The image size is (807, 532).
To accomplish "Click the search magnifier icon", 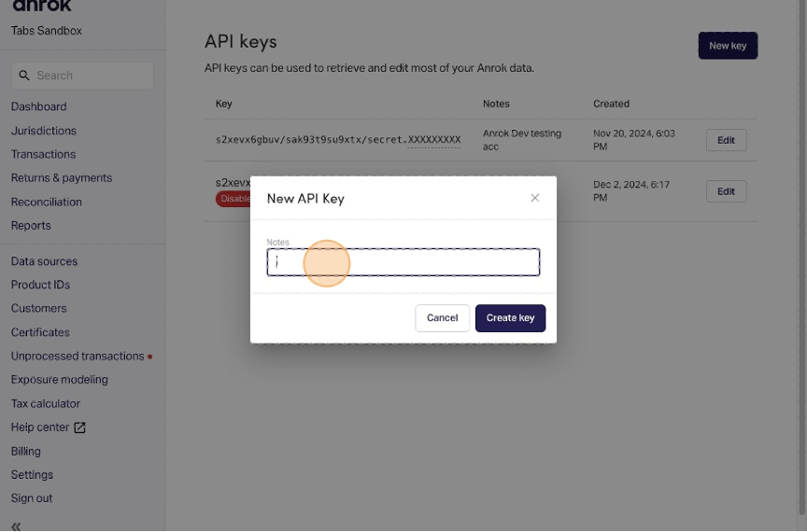I will click(24, 76).
